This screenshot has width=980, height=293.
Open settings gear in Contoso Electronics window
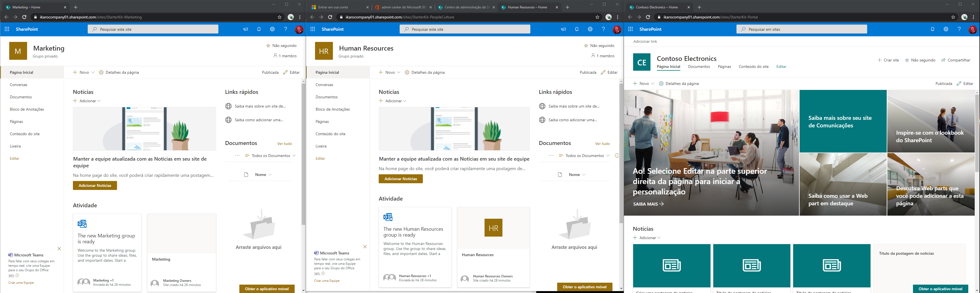point(945,29)
